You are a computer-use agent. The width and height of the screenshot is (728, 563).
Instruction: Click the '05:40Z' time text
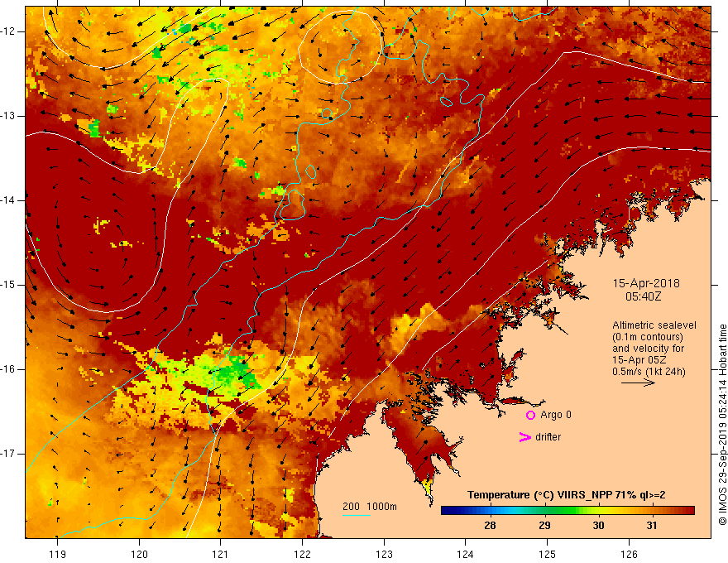pos(643,296)
